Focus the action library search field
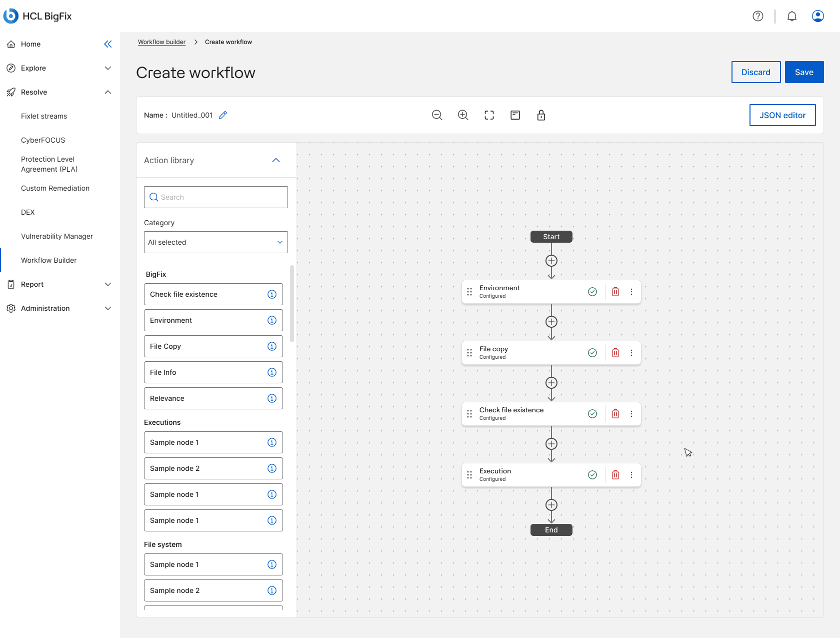This screenshot has height=638, width=840. (216, 197)
